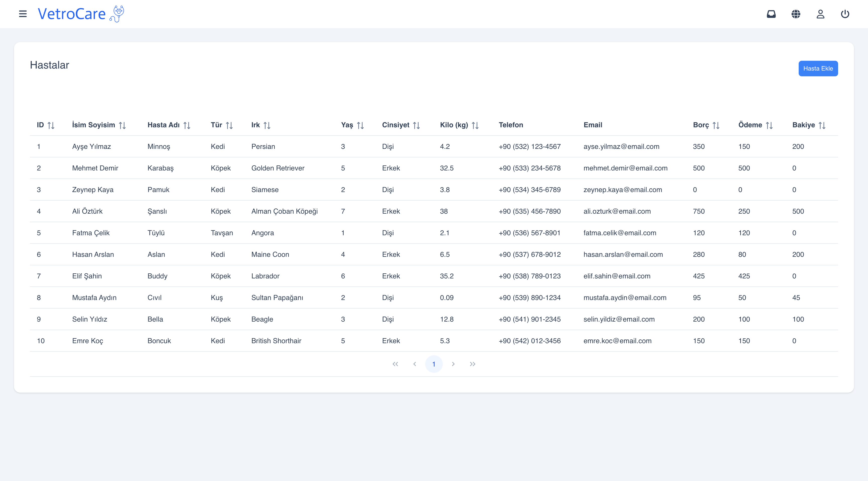Screen dimensions: 868x481
Task: Sort by Borç column
Action: click(716, 125)
